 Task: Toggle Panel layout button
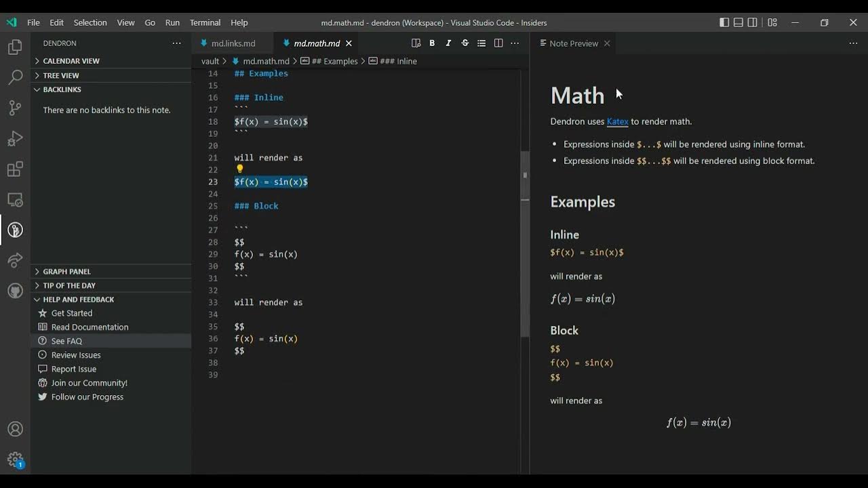click(x=738, y=22)
